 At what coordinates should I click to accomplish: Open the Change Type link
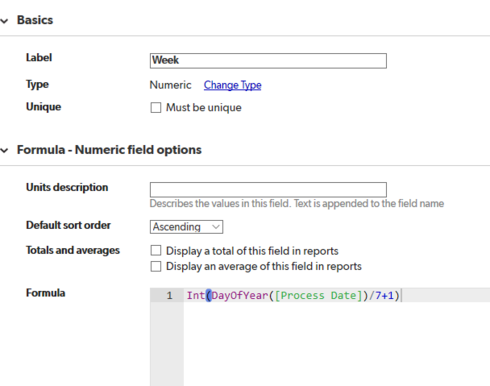click(233, 85)
